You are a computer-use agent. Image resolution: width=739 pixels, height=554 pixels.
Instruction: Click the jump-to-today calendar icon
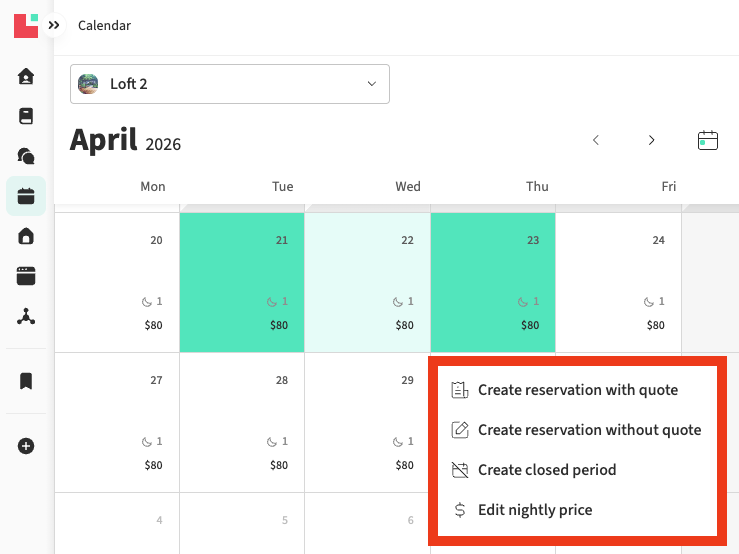tap(708, 140)
